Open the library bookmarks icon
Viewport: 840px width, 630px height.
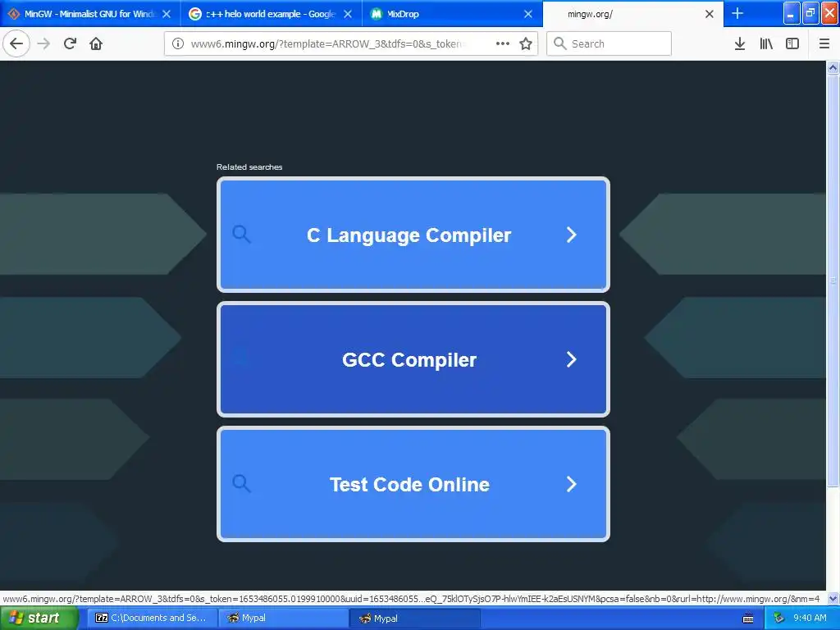[766, 43]
